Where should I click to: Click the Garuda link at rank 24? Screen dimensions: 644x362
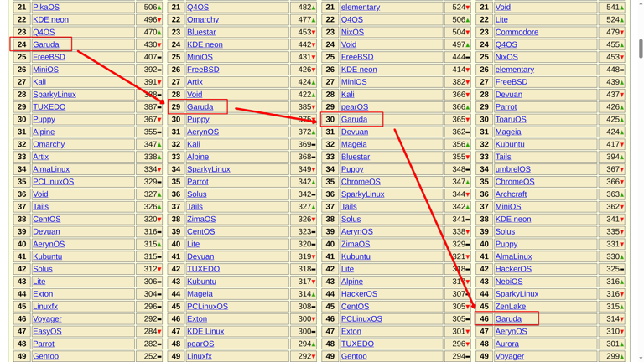[46, 44]
